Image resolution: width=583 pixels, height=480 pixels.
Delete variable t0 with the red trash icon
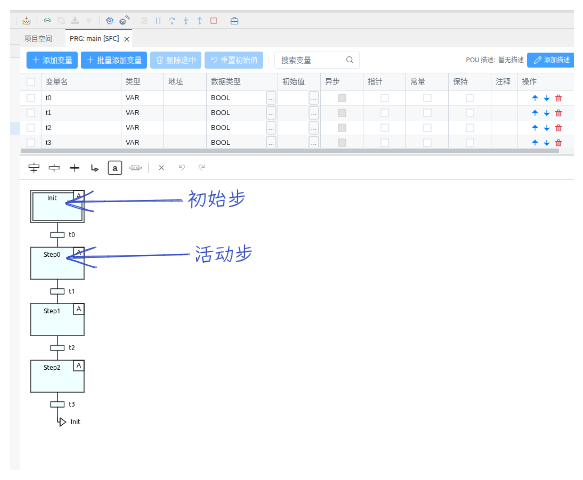pyautogui.click(x=558, y=98)
